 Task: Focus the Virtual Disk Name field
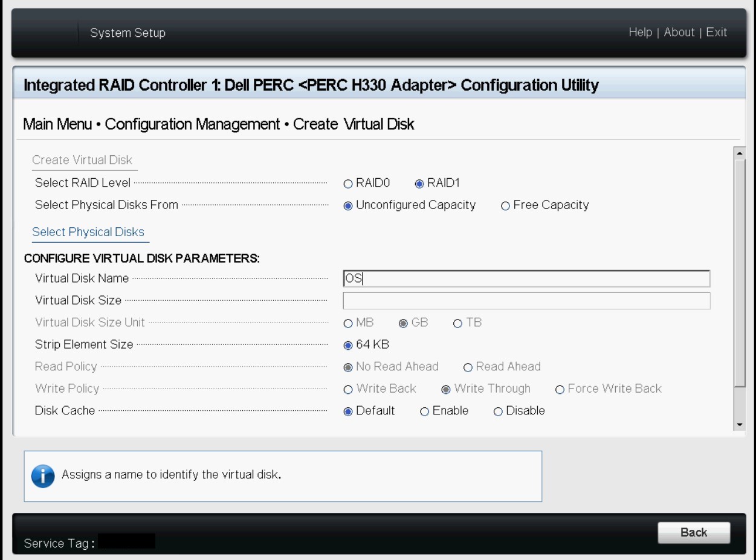point(526,278)
